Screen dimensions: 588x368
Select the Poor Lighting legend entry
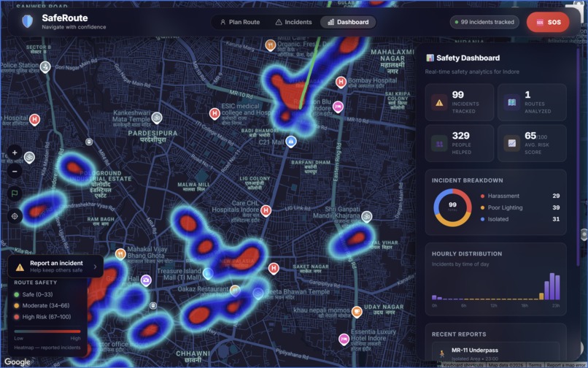tap(519, 207)
